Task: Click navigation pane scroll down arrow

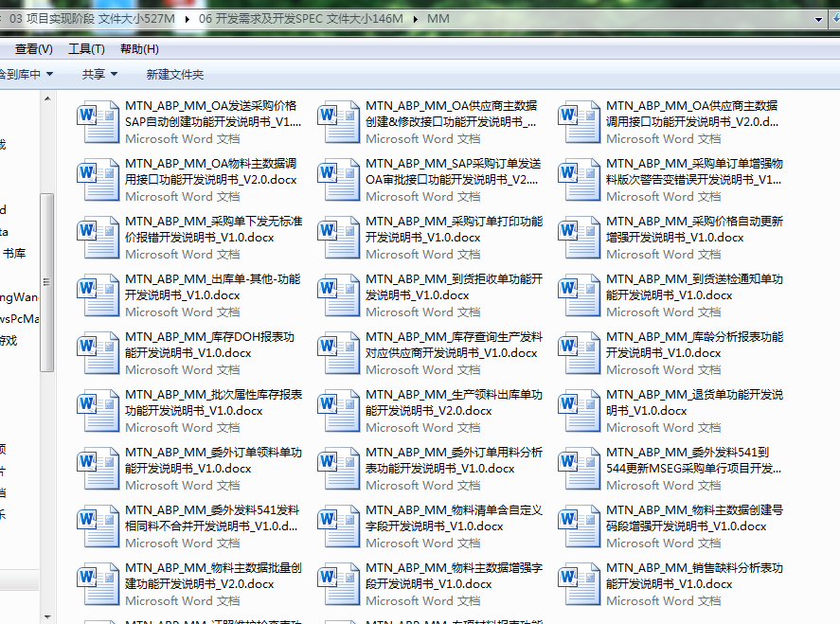Action: click(x=47, y=617)
